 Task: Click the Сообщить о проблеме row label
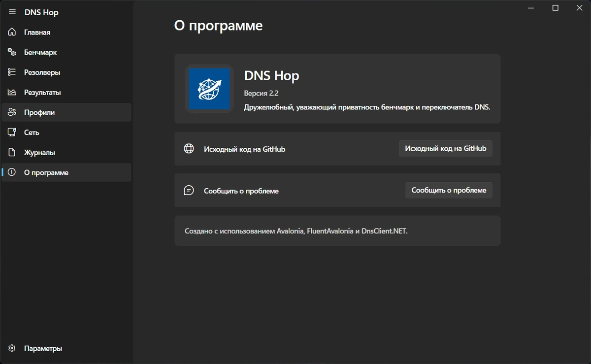point(241,191)
